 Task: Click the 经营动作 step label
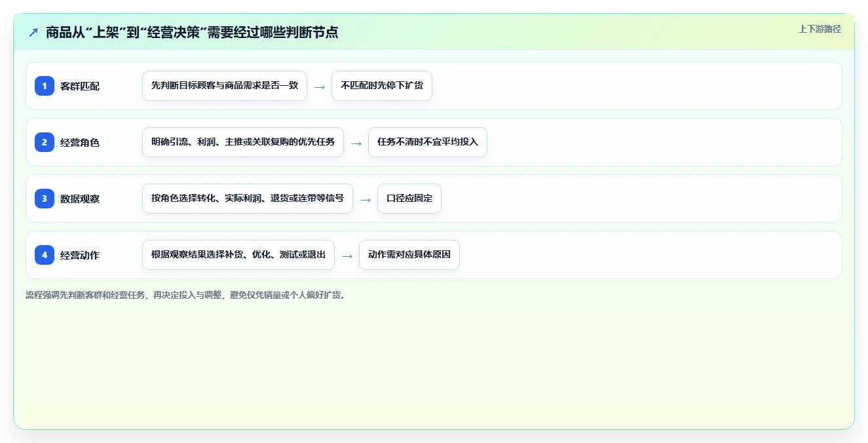pos(80,255)
